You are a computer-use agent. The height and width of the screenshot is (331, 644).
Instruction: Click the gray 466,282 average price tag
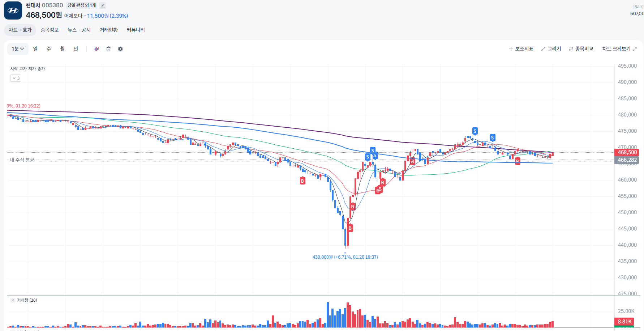click(x=627, y=160)
